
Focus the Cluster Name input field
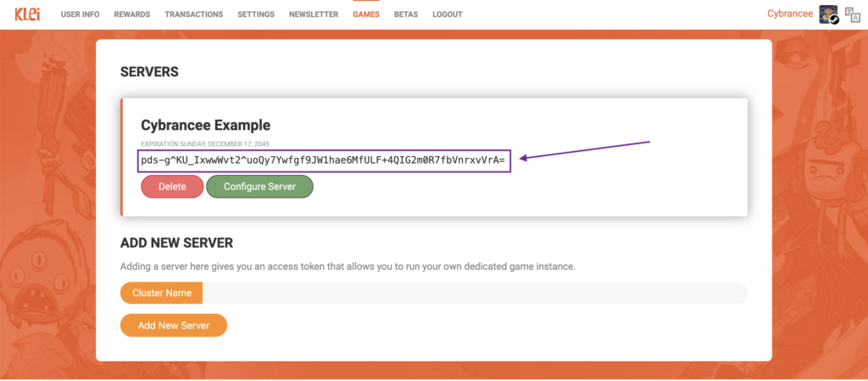(475, 293)
